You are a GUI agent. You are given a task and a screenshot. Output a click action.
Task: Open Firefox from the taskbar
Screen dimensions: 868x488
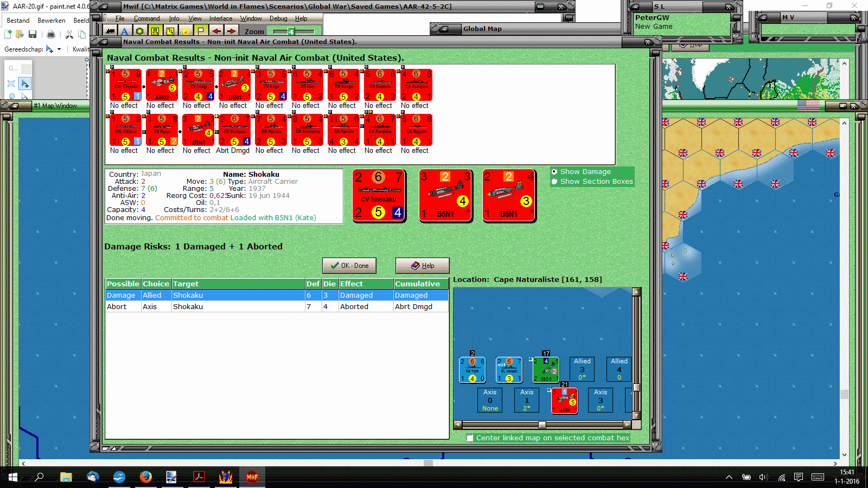(x=145, y=477)
